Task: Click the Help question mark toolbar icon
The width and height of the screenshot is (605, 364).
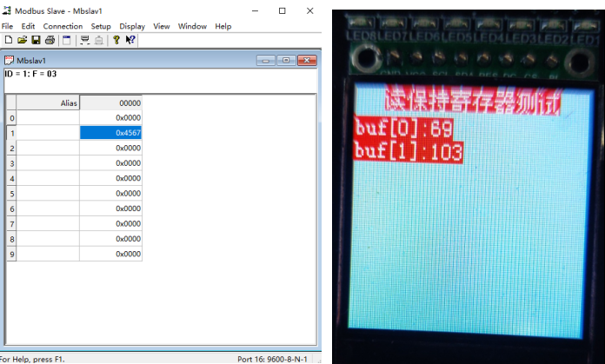Action: (116, 40)
